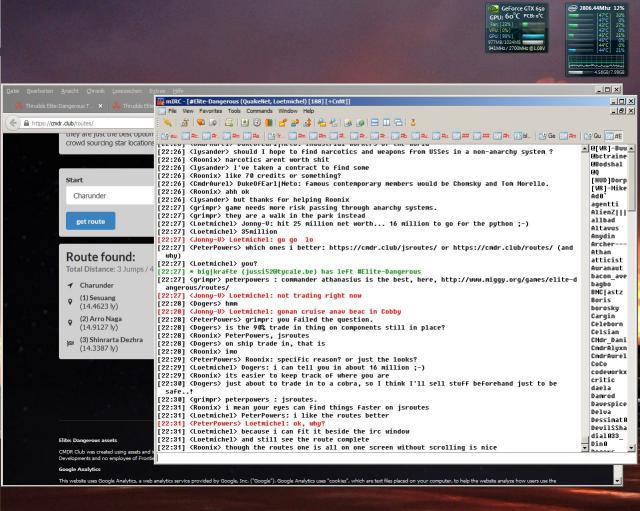This screenshot has height=511, width=640.
Task: Open the browser Chronik menu
Action: click(95, 91)
